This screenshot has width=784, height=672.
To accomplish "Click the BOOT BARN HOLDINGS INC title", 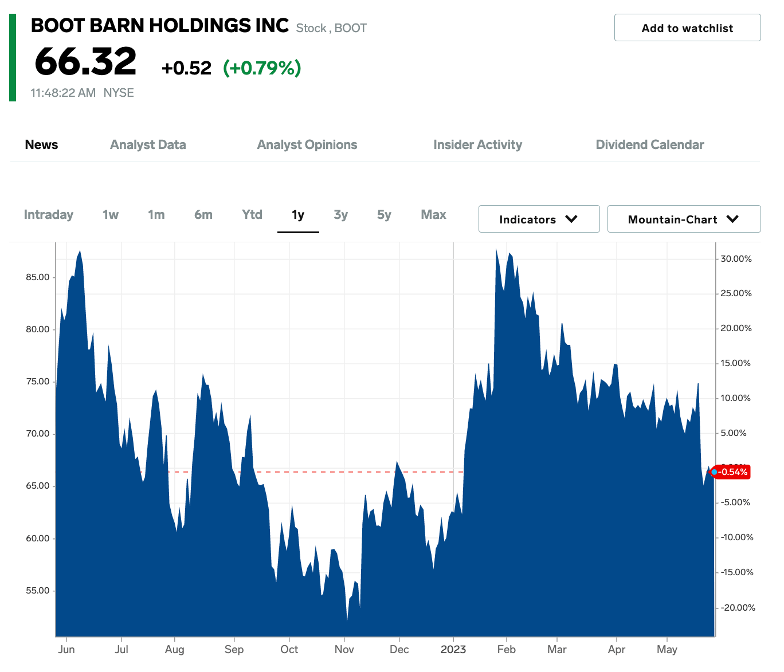I will 160,26.
